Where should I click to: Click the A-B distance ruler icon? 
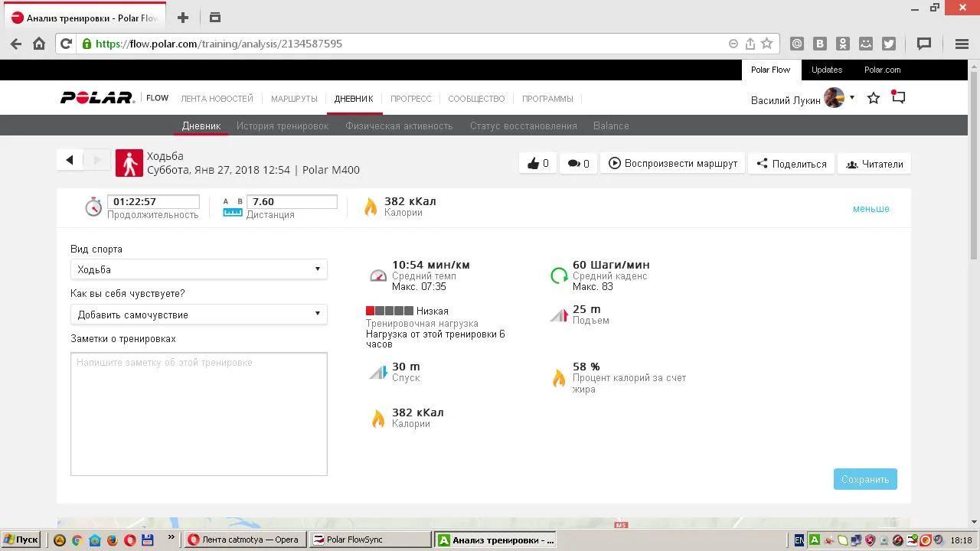tap(233, 207)
